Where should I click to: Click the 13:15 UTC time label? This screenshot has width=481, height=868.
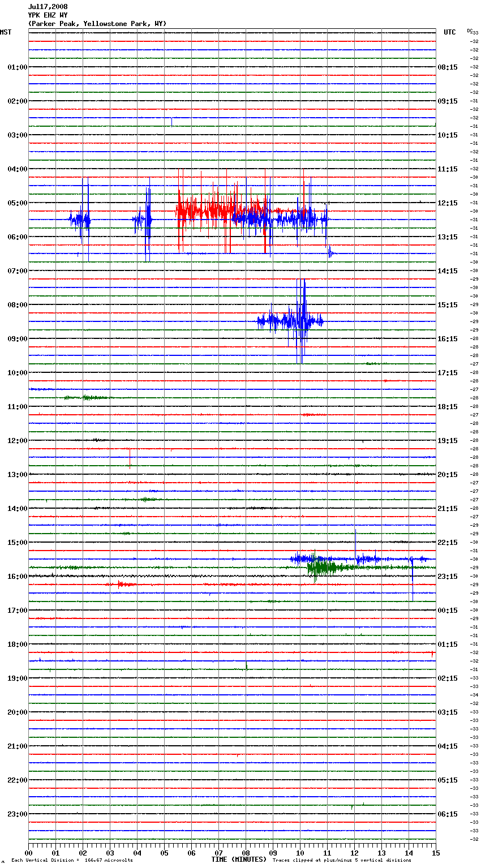448,237
